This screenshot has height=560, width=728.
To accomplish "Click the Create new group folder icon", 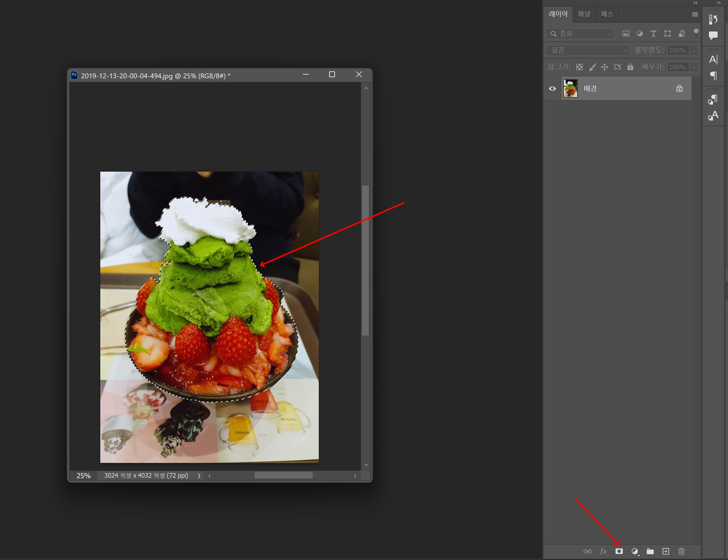I will (650, 551).
